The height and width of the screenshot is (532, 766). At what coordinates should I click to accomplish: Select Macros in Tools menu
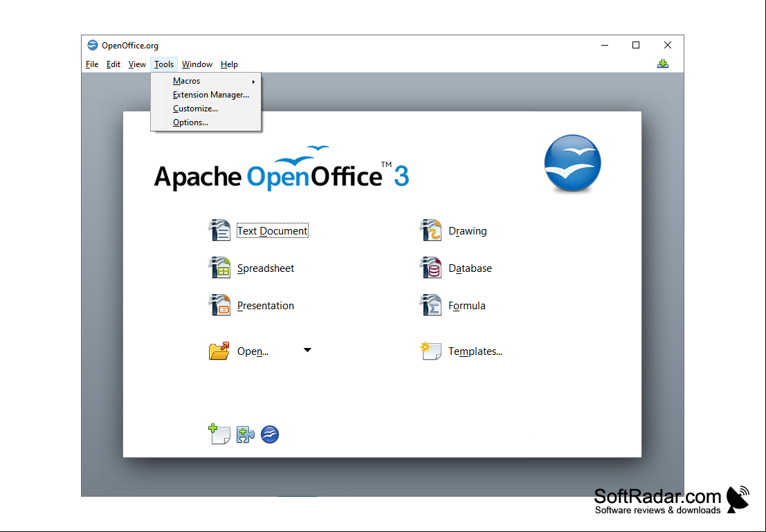pyautogui.click(x=206, y=81)
